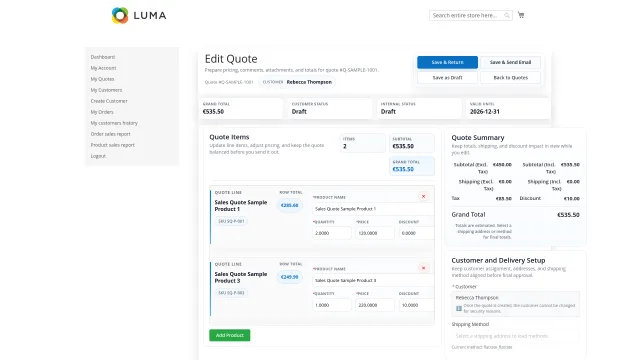Open the Shipping Method dropdown
The image size is (640, 360).
coord(515,336)
